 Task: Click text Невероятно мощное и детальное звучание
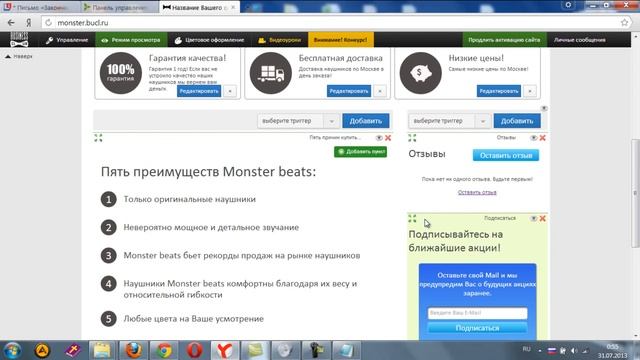pyautogui.click(x=211, y=227)
